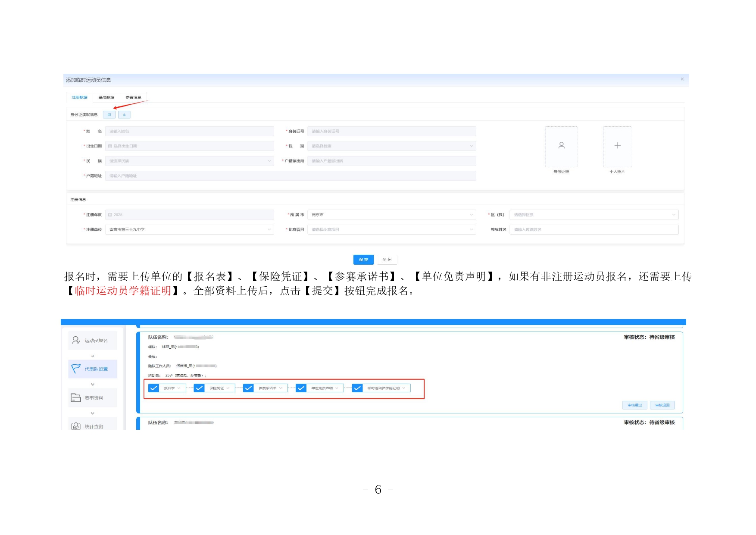The image size is (756, 535).
Task: Click the 关闭 button
Action: click(387, 260)
